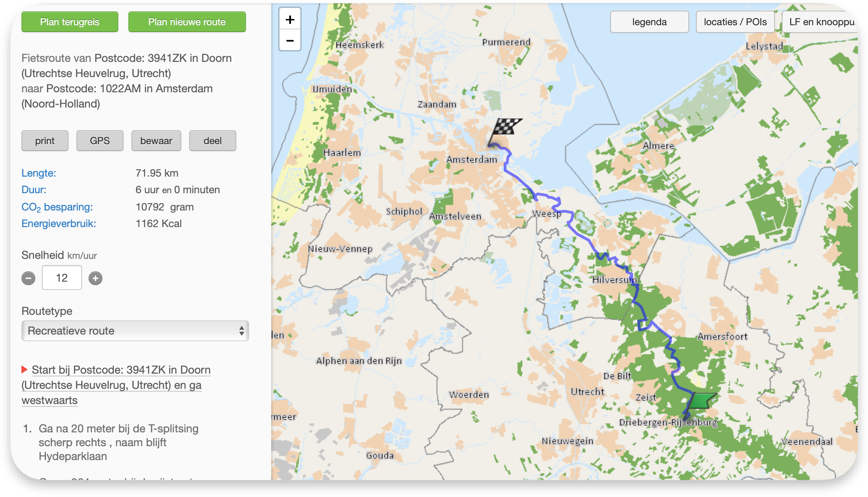Open the Recreatieve route selector

click(x=135, y=331)
